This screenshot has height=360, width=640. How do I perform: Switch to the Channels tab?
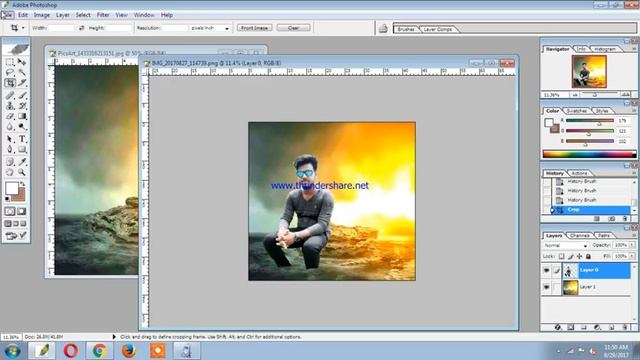click(x=580, y=236)
